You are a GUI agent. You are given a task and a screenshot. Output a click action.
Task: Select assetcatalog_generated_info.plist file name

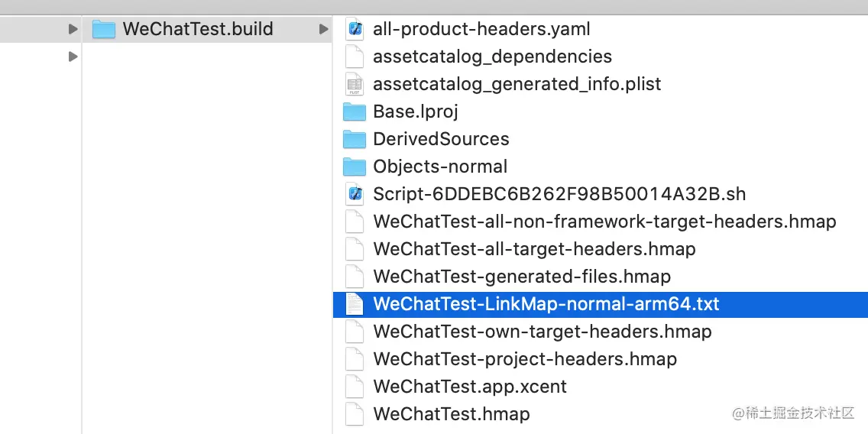(x=517, y=84)
